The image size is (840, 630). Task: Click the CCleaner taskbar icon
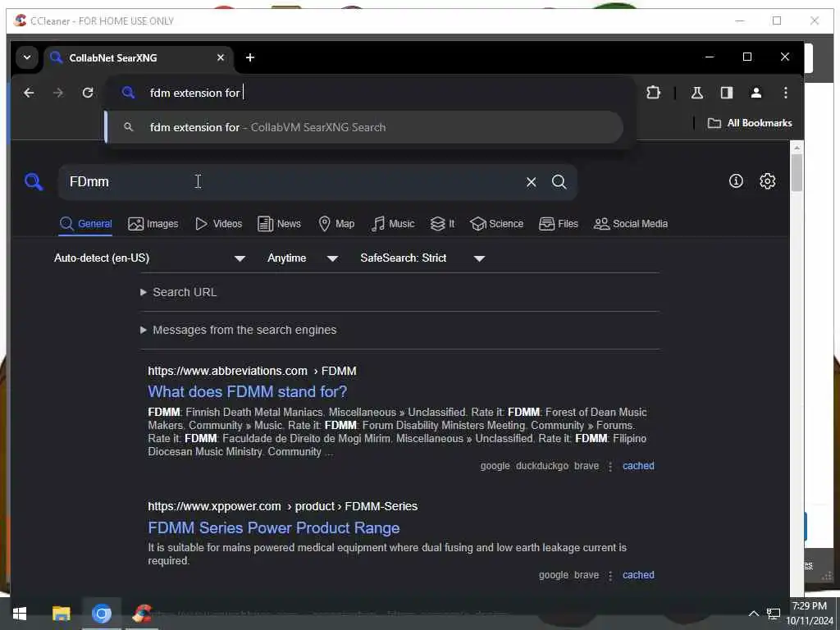pos(142,614)
